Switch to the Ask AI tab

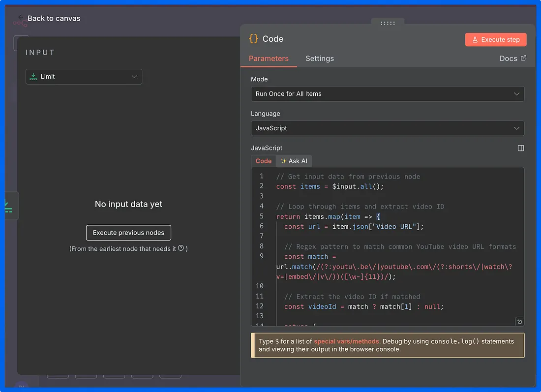coord(294,161)
